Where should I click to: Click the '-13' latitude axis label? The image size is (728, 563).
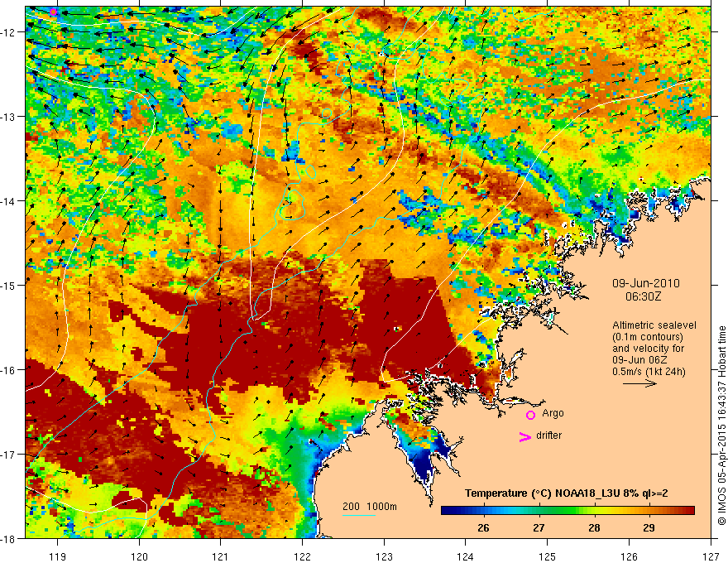(x=9, y=117)
